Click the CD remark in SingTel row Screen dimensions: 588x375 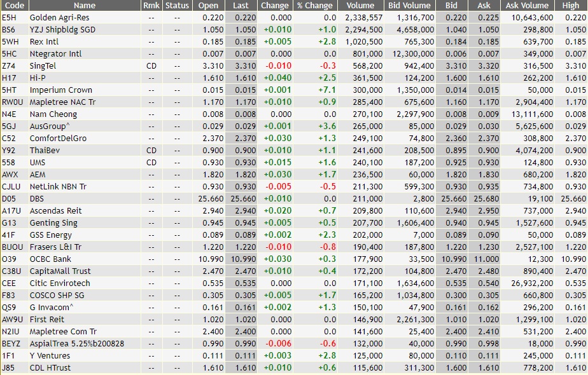(151, 66)
